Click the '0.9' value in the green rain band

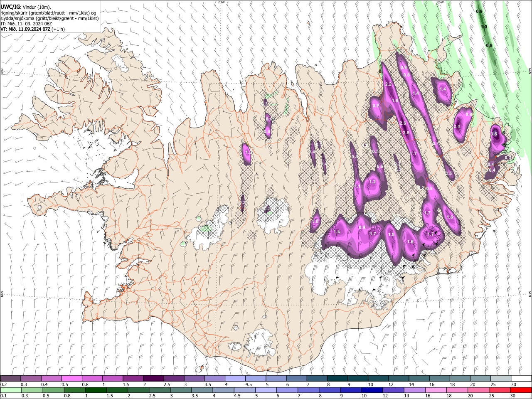(x=479, y=11)
